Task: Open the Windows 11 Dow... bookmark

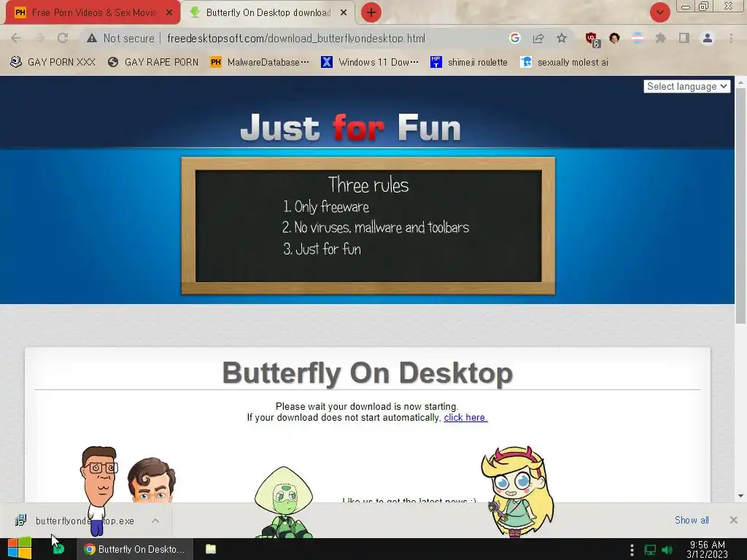Action: [x=370, y=62]
